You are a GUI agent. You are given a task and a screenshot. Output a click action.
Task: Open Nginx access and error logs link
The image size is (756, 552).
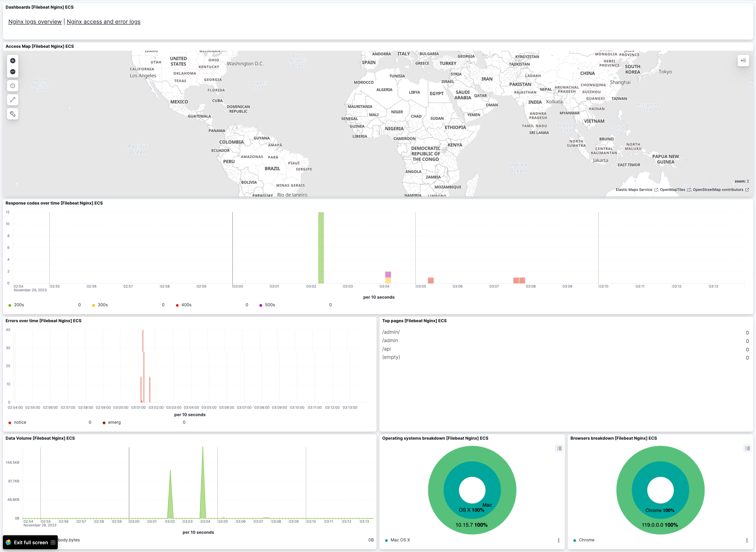click(103, 22)
